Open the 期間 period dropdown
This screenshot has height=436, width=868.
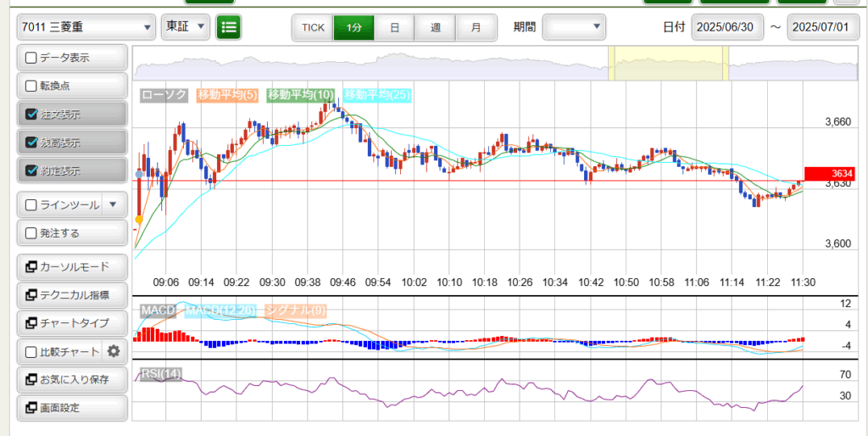(x=574, y=26)
